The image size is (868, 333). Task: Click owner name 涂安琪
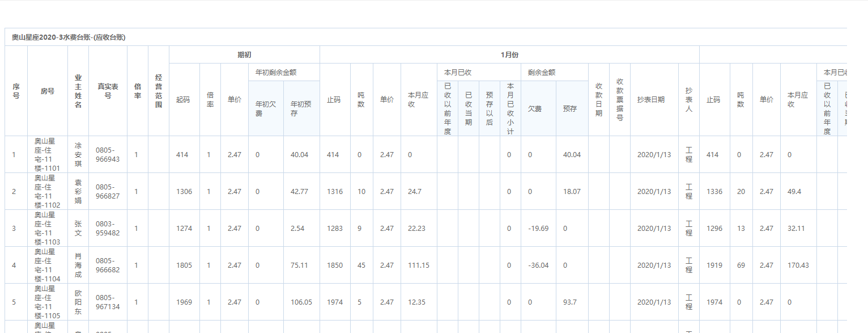click(78, 154)
